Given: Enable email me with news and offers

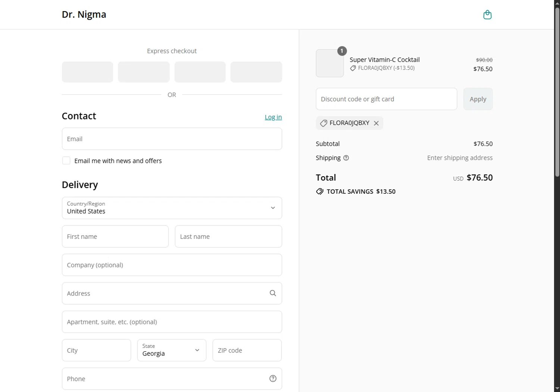Looking at the screenshot, I should pos(66,161).
